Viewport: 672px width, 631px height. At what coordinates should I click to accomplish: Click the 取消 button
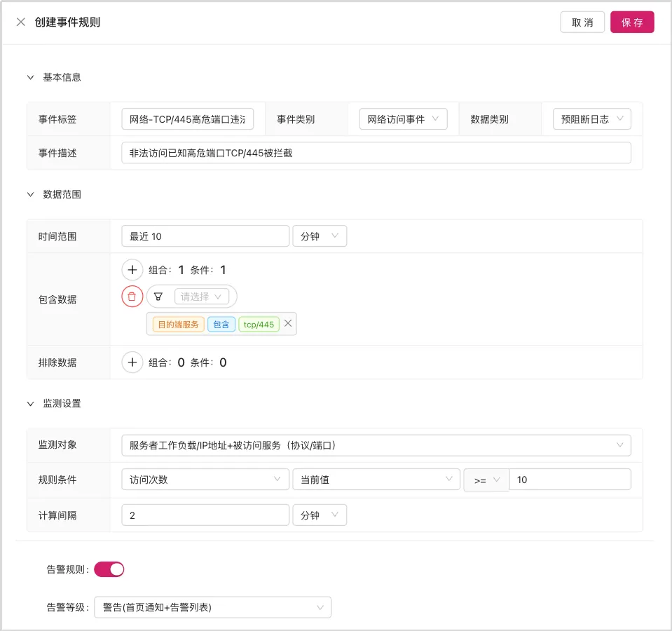[x=582, y=22]
